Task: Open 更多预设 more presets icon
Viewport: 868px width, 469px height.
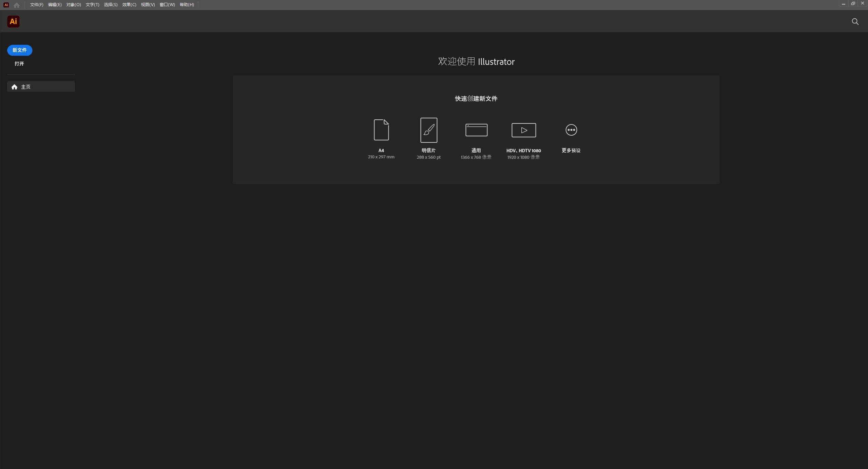Action: tap(571, 130)
